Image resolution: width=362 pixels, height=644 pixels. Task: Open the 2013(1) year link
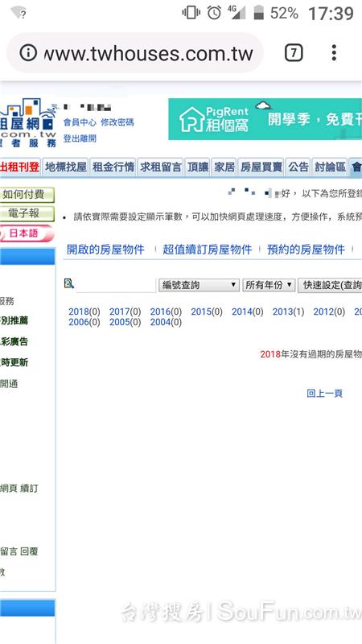(288, 312)
